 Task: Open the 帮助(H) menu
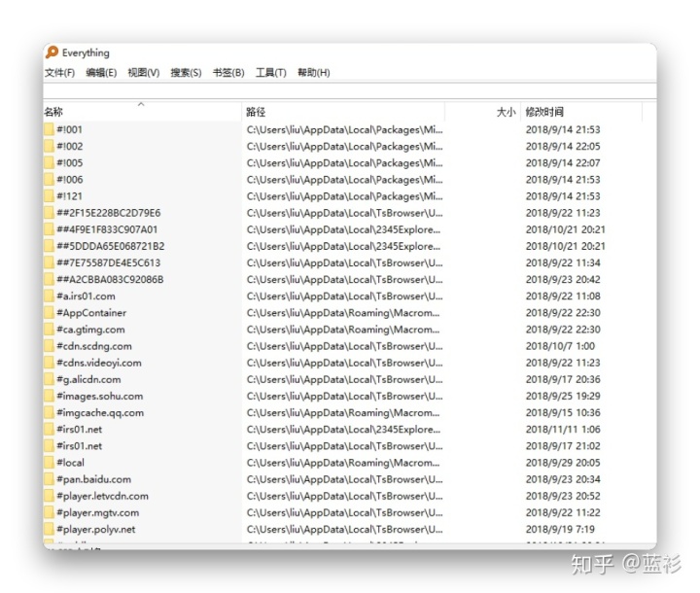[x=313, y=72]
